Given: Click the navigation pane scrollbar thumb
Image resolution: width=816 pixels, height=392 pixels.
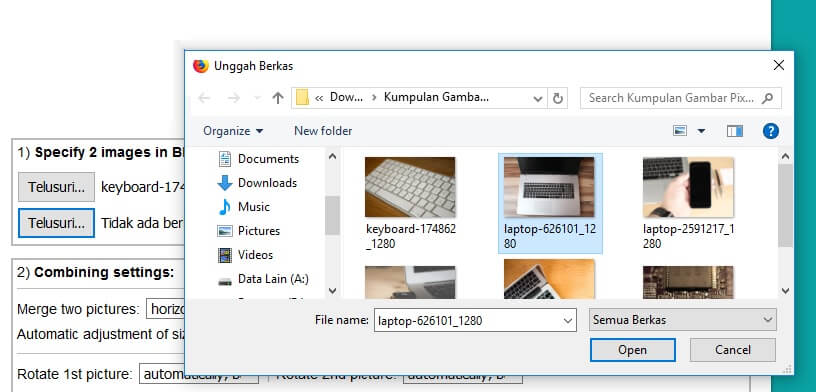Looking at the screenshot, I should 333,215.
